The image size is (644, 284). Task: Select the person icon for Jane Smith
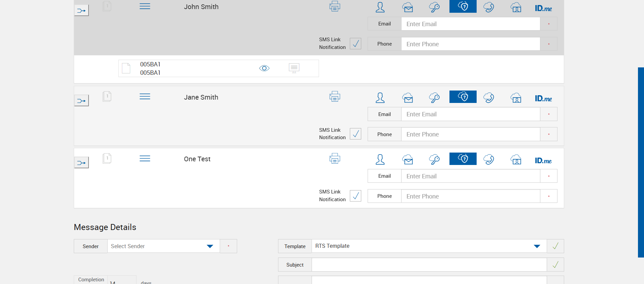pos(380,98)
